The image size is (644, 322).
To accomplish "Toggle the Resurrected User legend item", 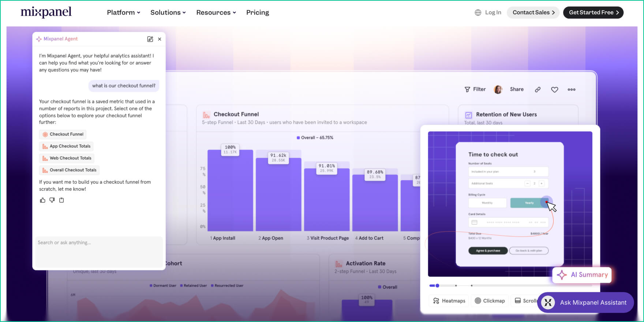I will [x=227, y=286].
